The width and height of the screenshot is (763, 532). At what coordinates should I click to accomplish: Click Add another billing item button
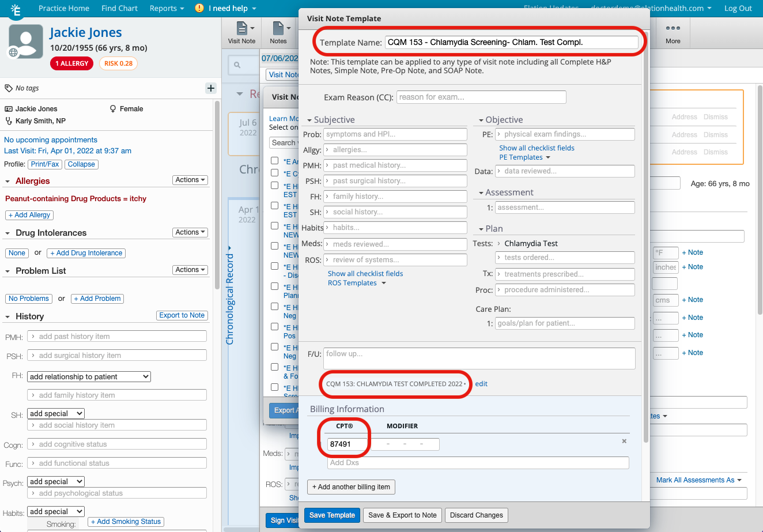point(351,487)
